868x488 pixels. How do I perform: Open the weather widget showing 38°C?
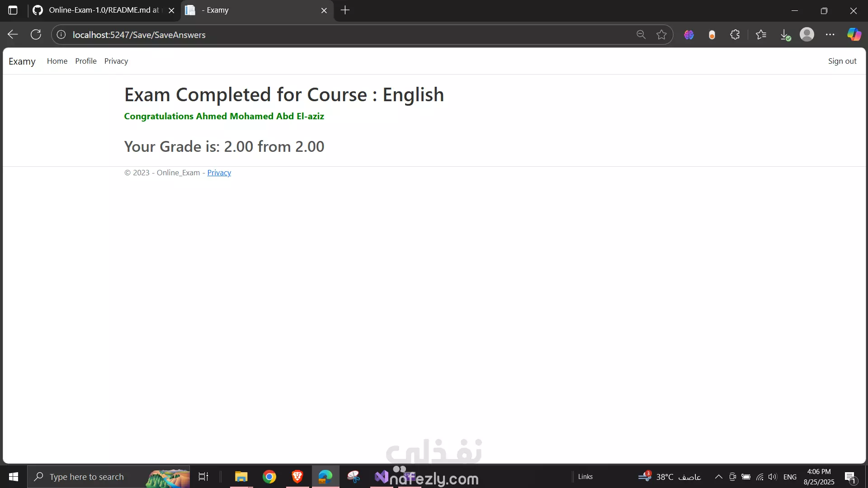tap(670, 477)
